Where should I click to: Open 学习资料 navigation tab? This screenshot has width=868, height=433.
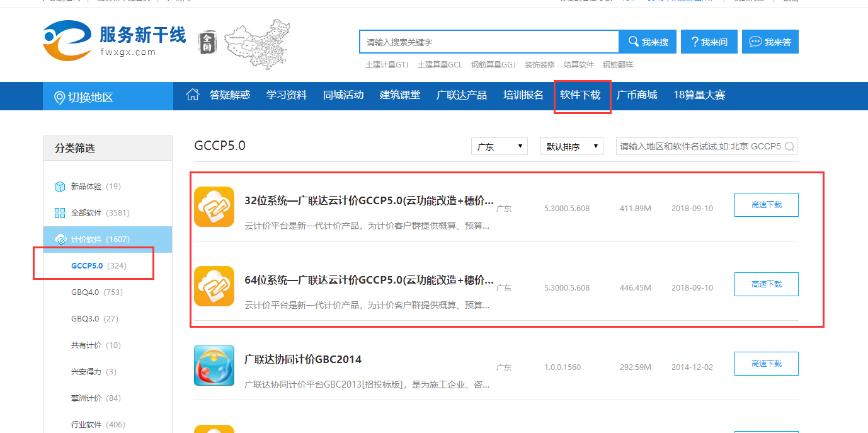pyautogui.click(x=287, y=95)
